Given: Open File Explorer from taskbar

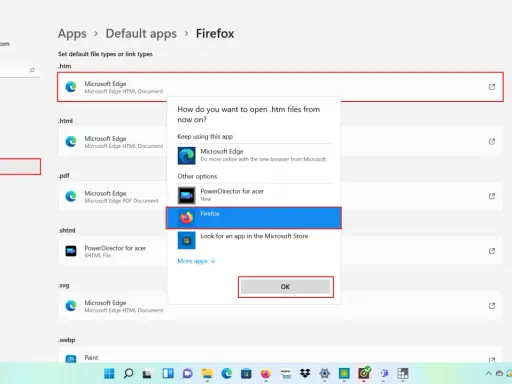Looking at the screenshot, I should 207,374.
